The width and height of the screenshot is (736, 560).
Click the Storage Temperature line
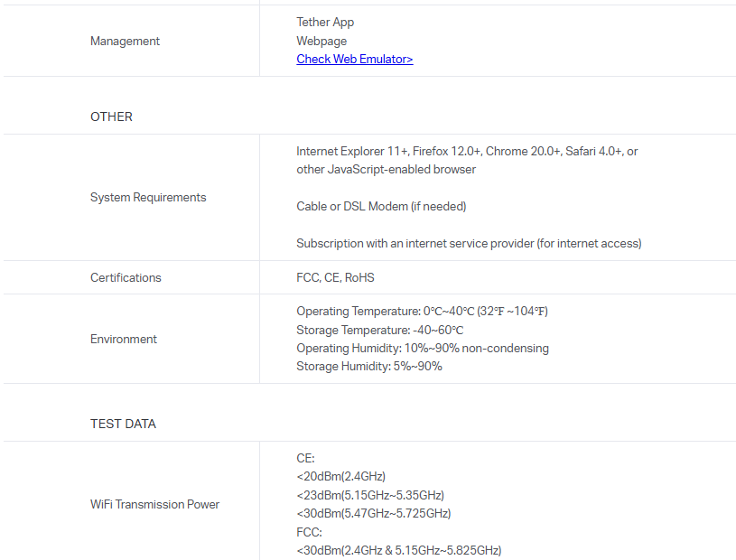tap(379, 330)
